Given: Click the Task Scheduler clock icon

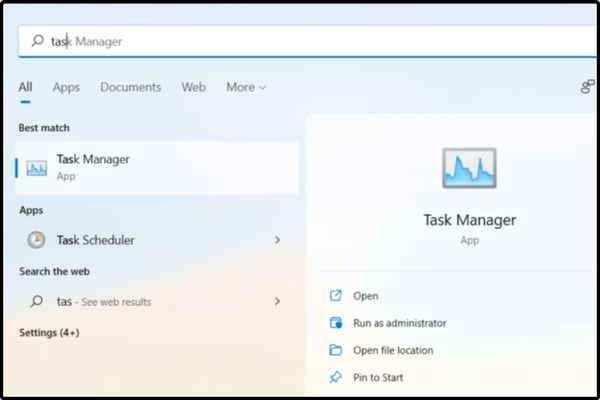Looking at the screenshot, I should [36, 240].
